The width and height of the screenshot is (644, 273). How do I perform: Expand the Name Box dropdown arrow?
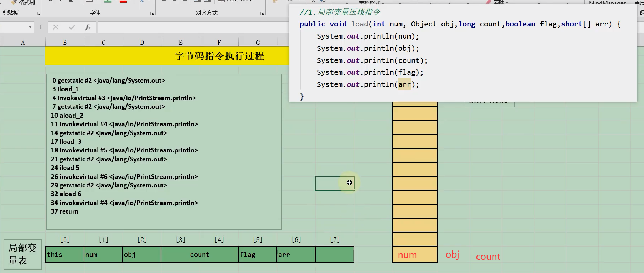coord(30,27)
